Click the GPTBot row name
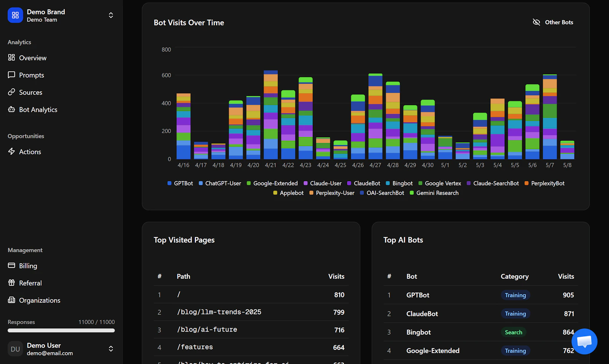609x364 pixels. (x=418, y=295)
